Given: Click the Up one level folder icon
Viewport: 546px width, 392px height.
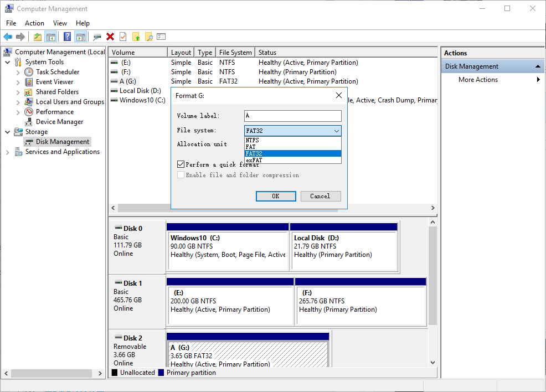Looking at the screenshot, I should pos(37,37).
